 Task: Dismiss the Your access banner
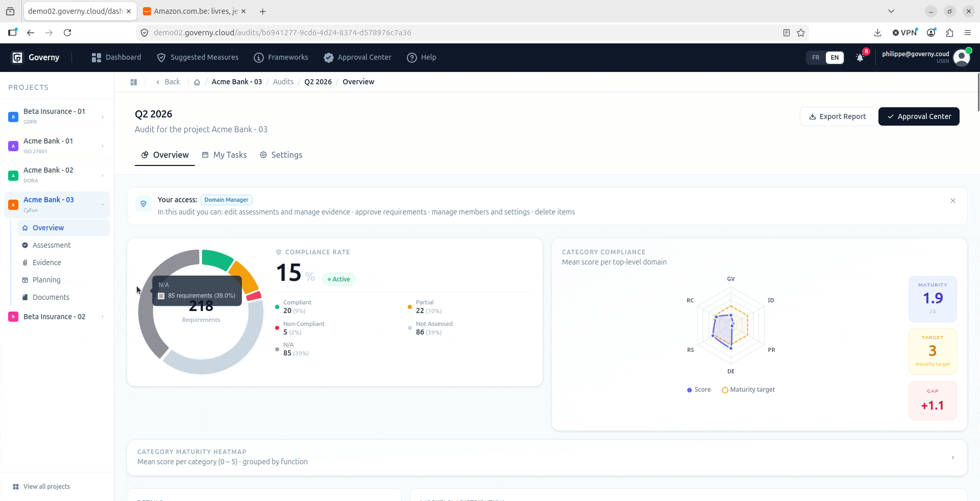953,201
